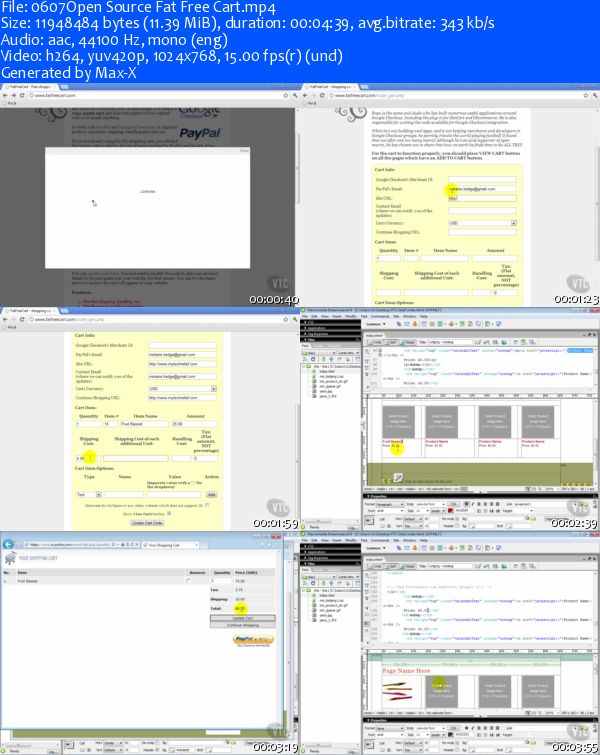Open Local view dropdown in 00:02:39 Files panel
This screenshot has height=755, width=600.
coord(349,353)
